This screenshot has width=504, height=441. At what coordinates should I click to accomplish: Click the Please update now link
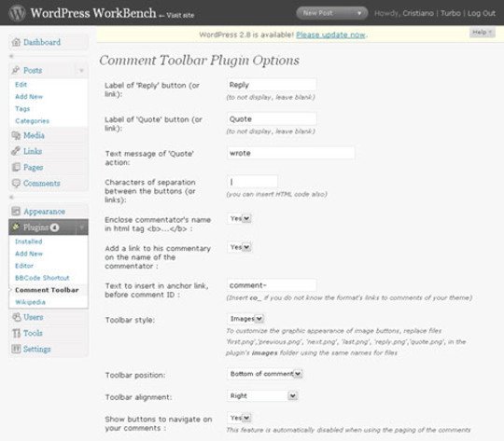tap(330, 34)
